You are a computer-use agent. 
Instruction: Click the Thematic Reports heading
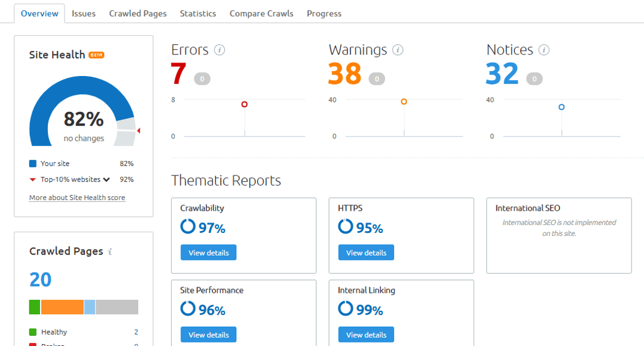click(x=226, y=181)
